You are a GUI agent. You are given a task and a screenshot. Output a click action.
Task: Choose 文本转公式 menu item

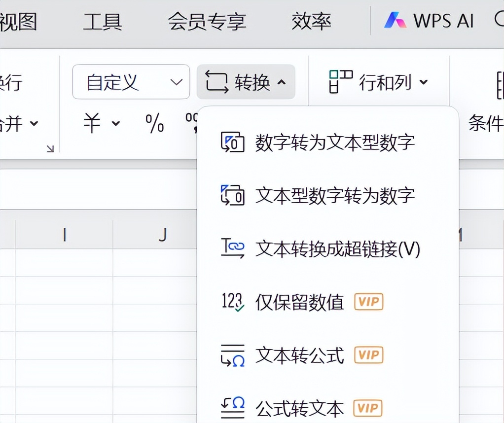tap(327, 355)
